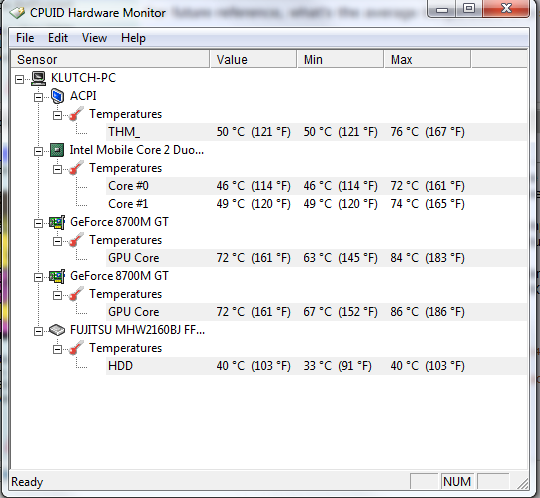The width and height of the screenshot is (540, 498).
Task: Collapse the FUJITSU MHW2160BJ node
Action: (x=38, y=331)
